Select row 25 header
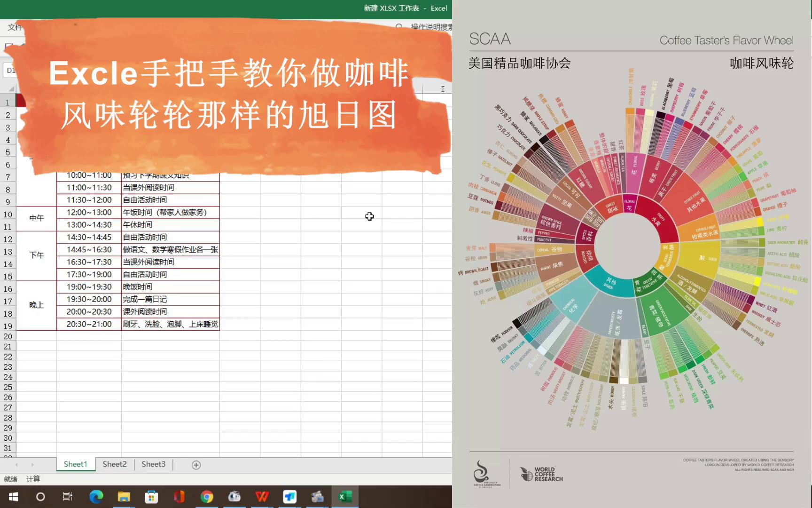Viewport: 812px width, 508px height. pyautogui.click(x=8, y=387)
